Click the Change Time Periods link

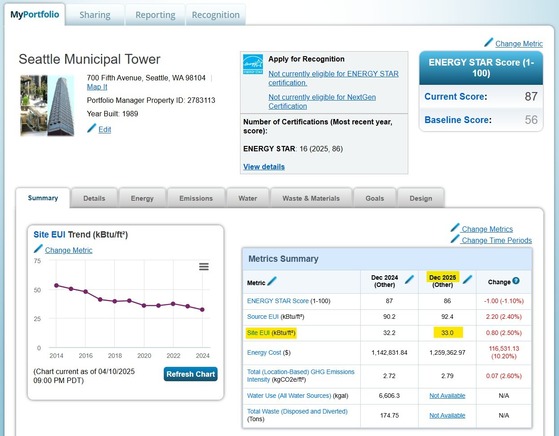[x=496, y=240]
